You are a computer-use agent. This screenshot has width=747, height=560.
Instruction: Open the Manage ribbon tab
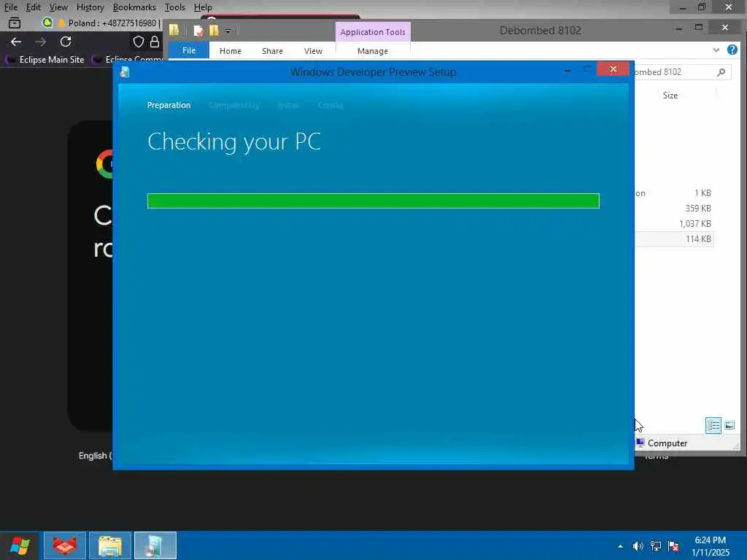[373, 51]
